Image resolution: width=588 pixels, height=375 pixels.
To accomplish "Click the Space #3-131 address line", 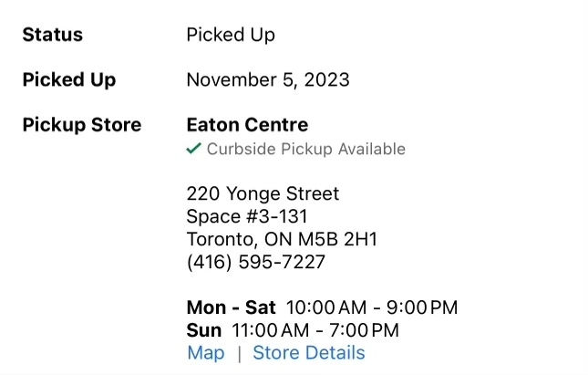I will pyautogui.click(x=246, y=216).
